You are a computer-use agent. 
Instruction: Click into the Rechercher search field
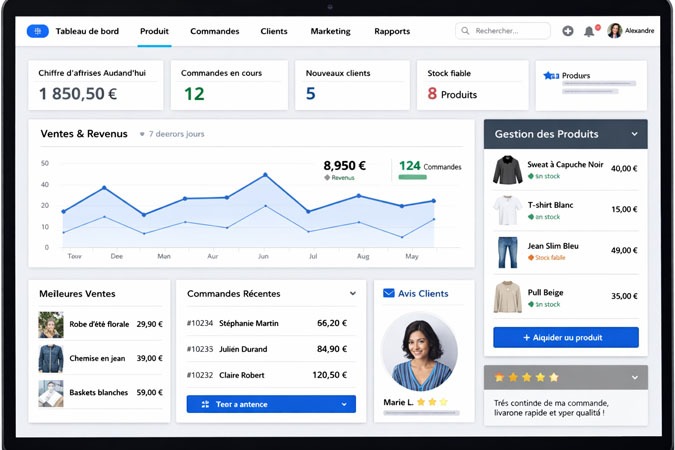click(x=510, y=31)
